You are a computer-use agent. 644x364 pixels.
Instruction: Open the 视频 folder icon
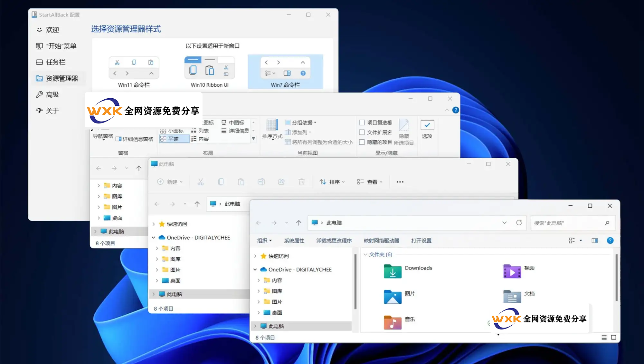tap(512, 271)
